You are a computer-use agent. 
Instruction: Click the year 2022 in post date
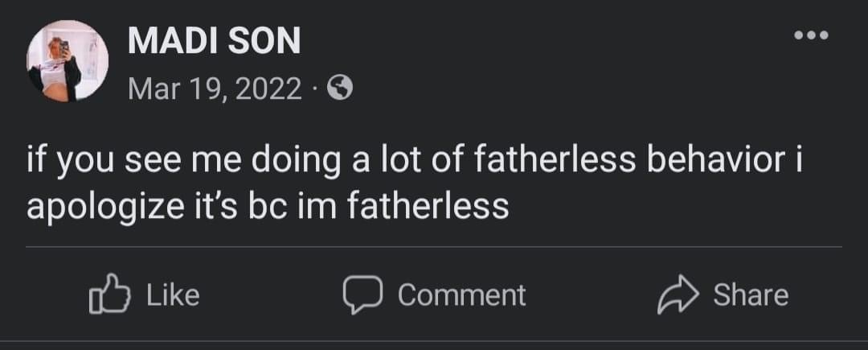pos(268,89)
